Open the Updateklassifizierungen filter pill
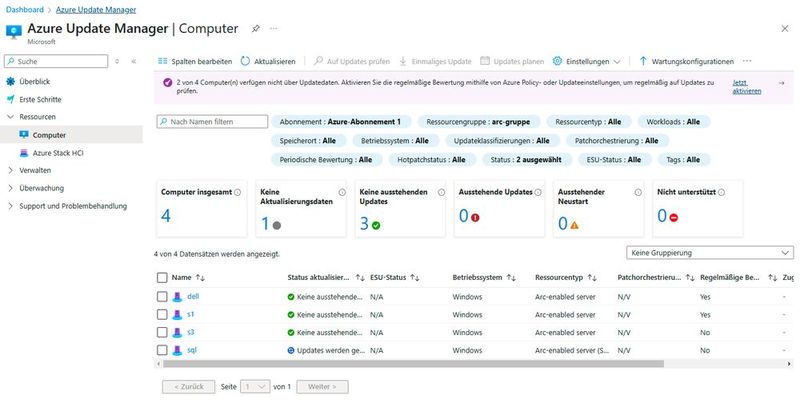The width and height of the screenshot is (800, 407). 502,141
